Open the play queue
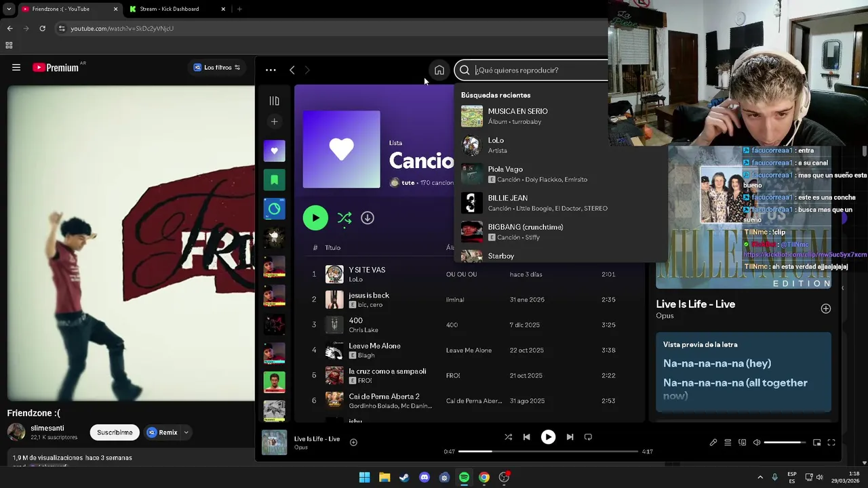Viewport: 868px width, 488px height. click(728, 443)
